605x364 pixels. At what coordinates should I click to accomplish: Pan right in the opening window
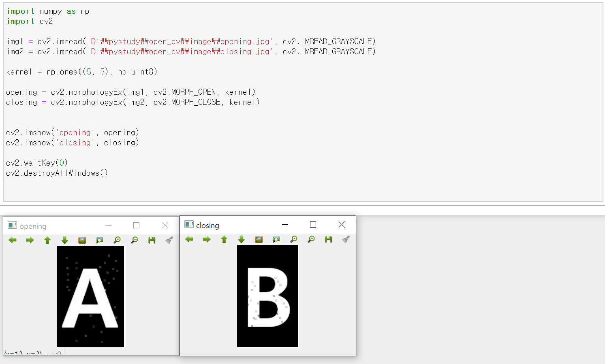[30, 240]
